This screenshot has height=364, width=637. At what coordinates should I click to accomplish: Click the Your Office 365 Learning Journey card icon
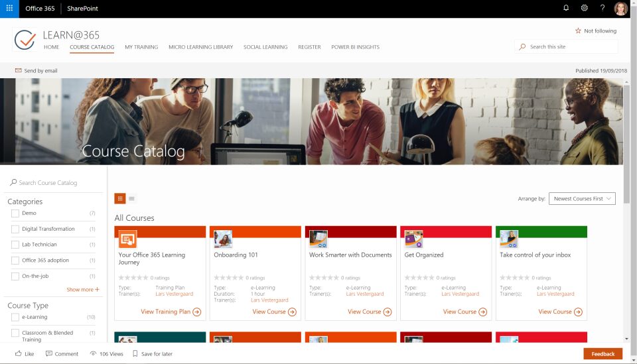pyautogui.click(x=127, y=239)
